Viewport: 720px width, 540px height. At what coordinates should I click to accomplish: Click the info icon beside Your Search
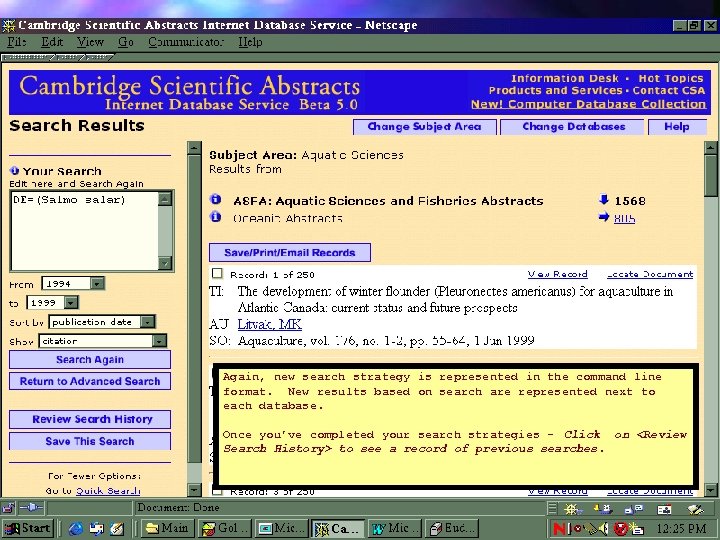click(14, 170)
